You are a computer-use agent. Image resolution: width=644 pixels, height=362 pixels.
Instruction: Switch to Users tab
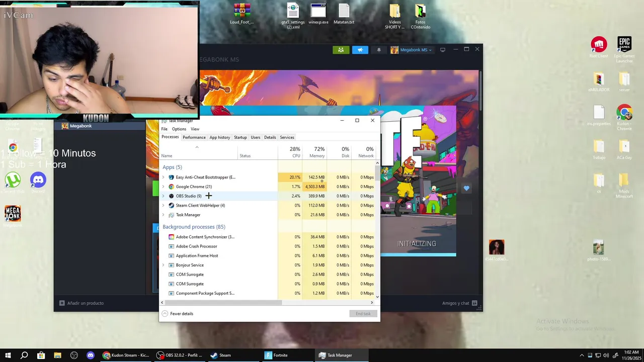click(x=256, y=137)
